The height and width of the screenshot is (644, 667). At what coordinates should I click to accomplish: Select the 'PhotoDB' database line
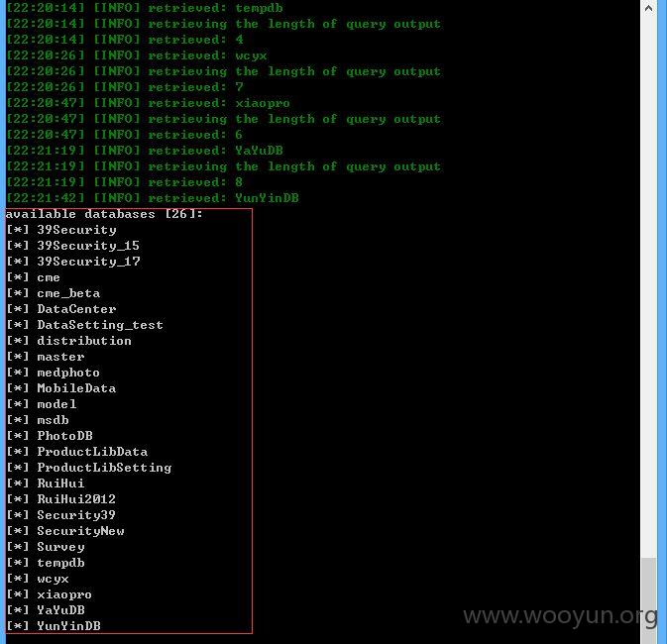click(x=50, y=436)
